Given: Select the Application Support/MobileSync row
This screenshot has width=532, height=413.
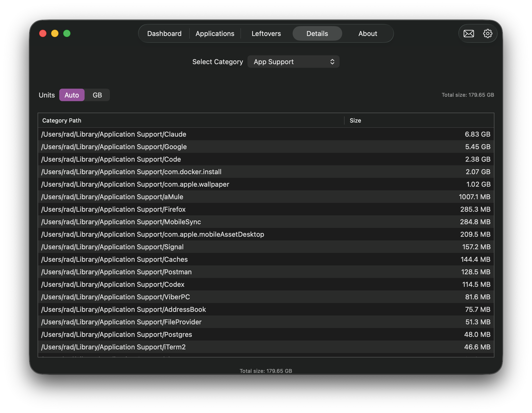Looking at the screenshot, I should pos(266,222).
